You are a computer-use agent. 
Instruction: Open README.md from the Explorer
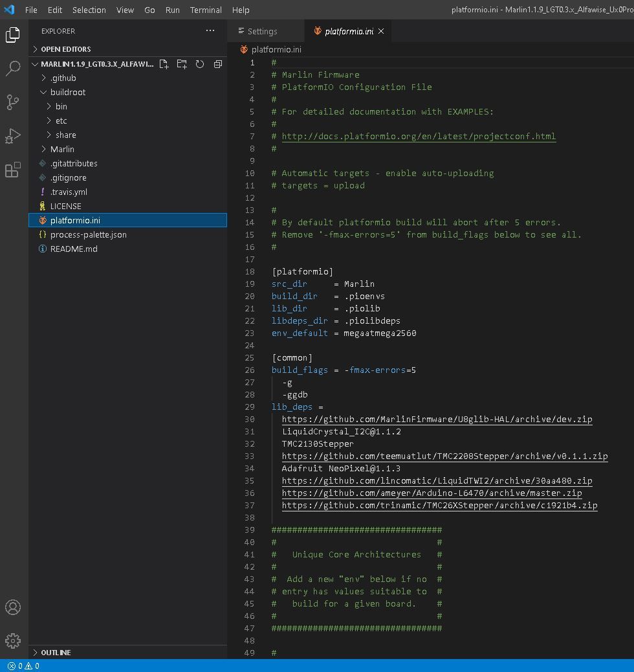click(x=127, y=249)
